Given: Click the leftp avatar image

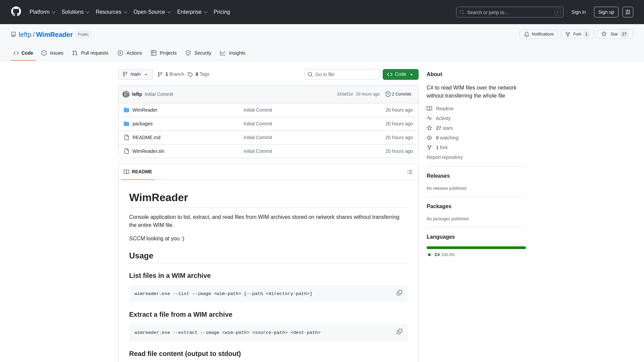Looking at the screenshot, I should click(x=126, y=94).
